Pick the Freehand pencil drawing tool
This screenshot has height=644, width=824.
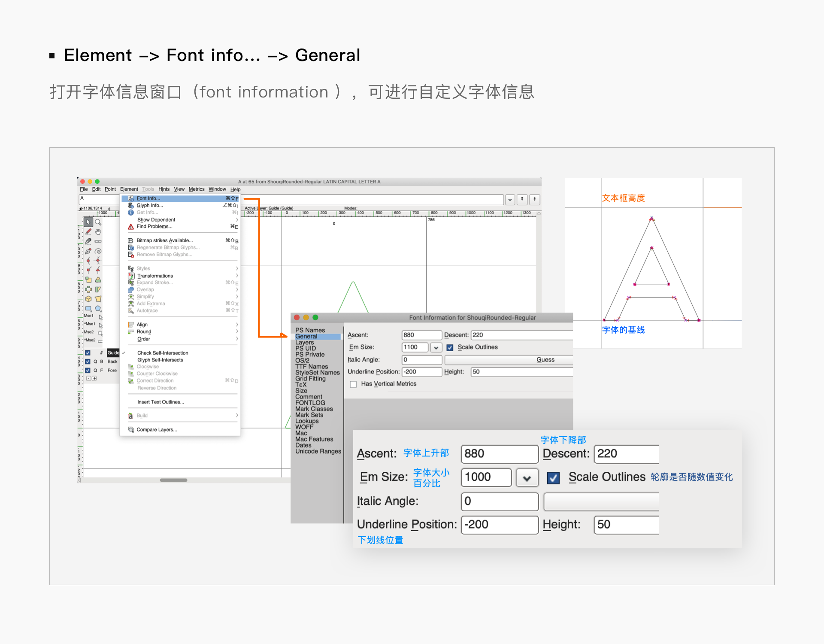point(88,232)
